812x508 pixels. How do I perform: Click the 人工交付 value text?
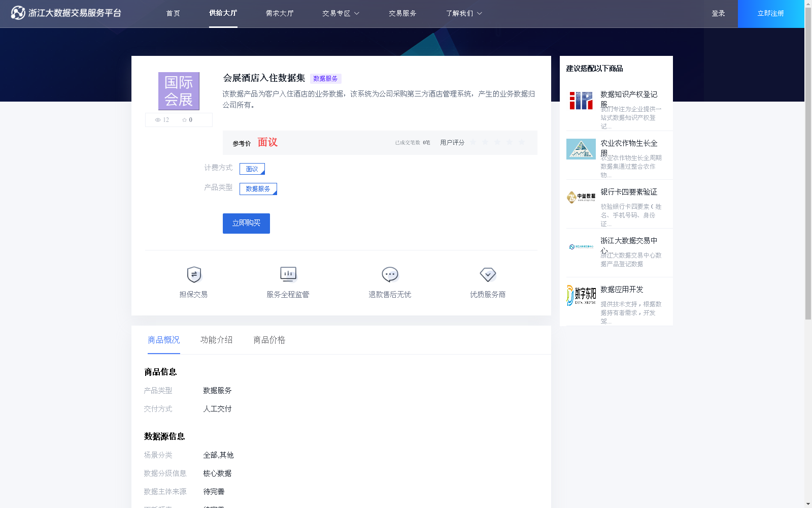tap(217, 409)
